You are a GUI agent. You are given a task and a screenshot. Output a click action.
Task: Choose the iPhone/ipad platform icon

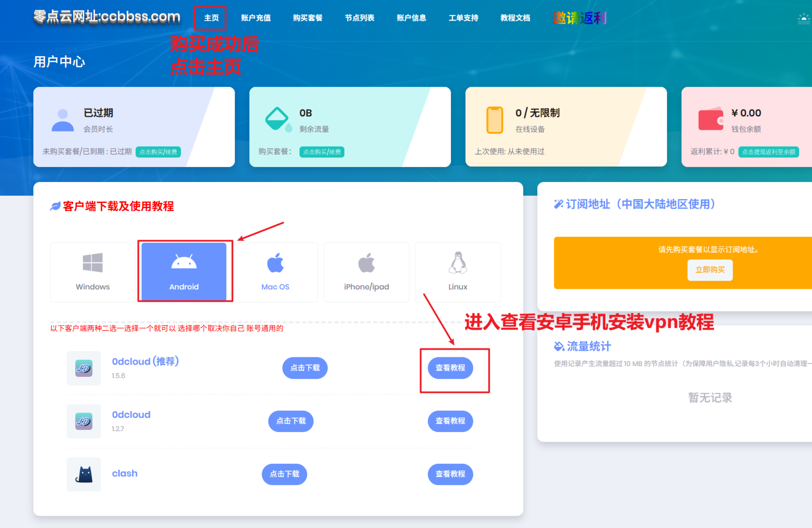tap(366, 263)
